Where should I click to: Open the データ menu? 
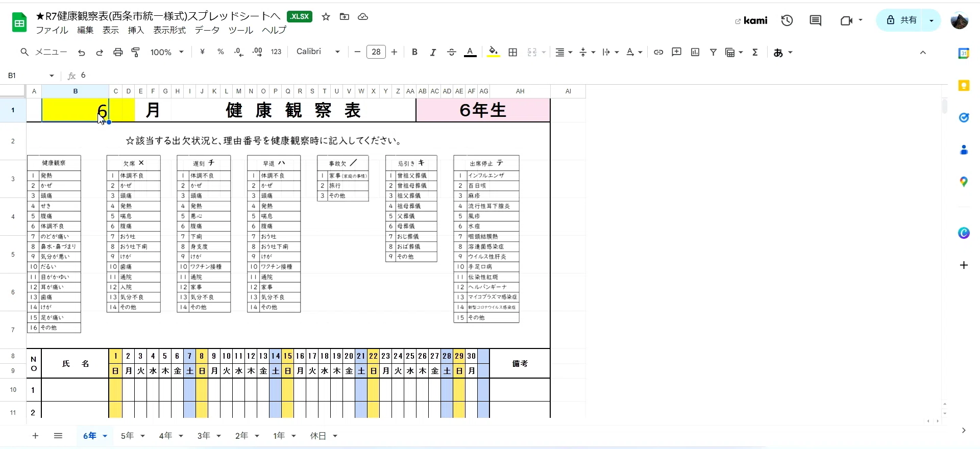coord(207,30)
